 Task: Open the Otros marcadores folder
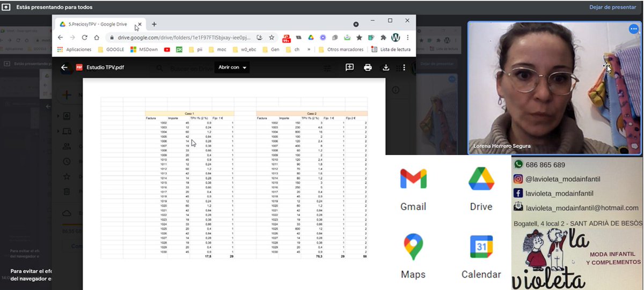[341, 49]
